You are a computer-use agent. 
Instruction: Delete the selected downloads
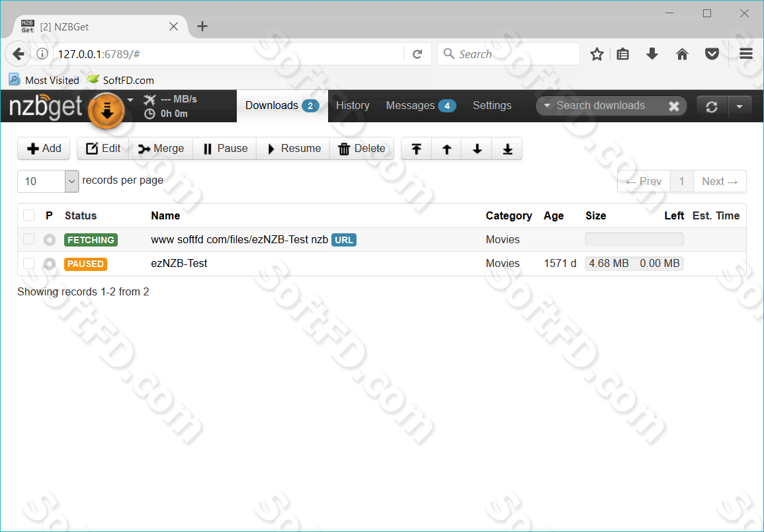point(362,149)
